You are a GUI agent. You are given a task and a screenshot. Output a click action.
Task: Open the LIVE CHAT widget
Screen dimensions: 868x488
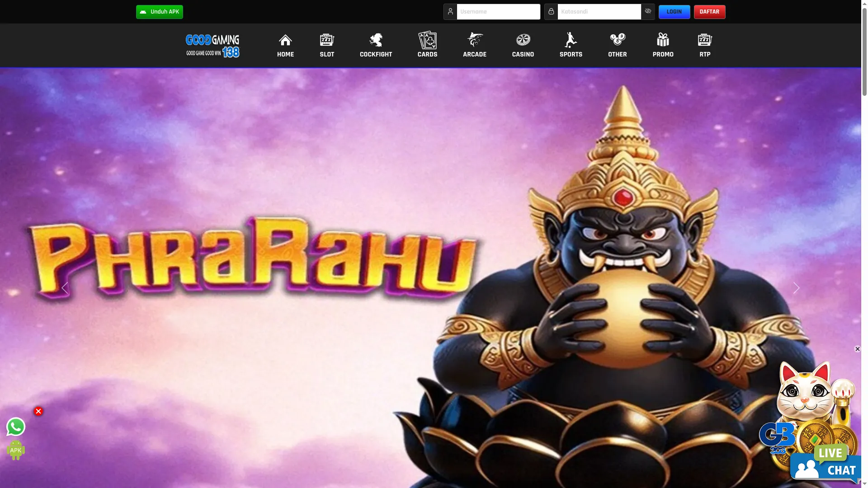click(x=826, y=464)
